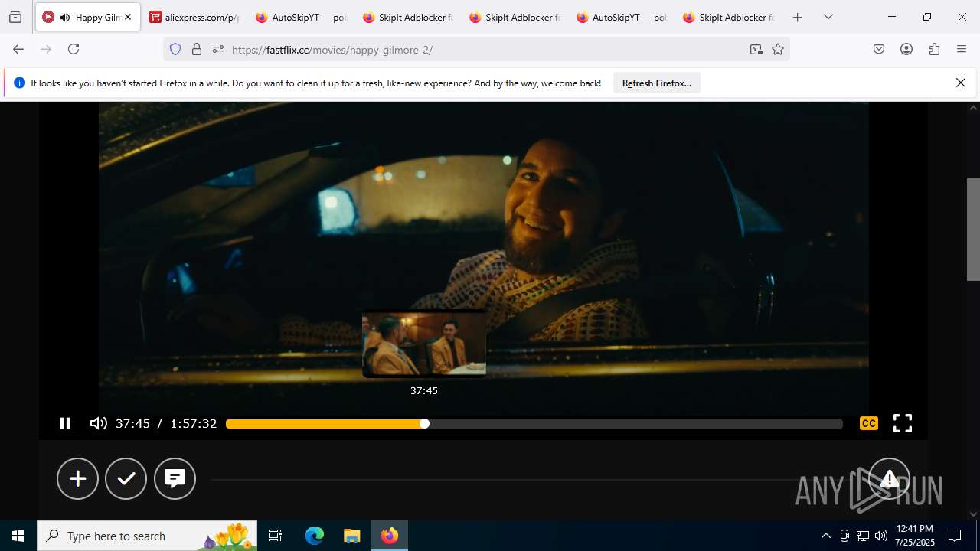Toggle picture-in-picture from address bar icon

(756, 49)
